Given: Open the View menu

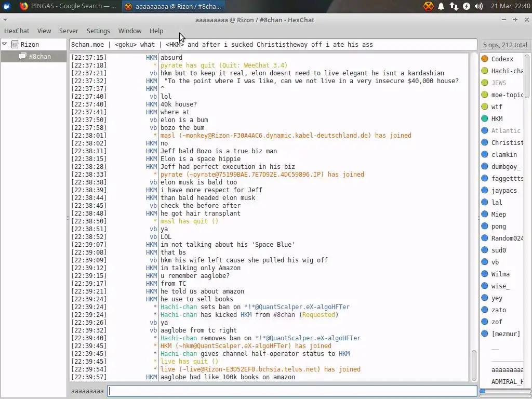Looking at the screenshot, I should pyautogui.click(x=44, y=31).
